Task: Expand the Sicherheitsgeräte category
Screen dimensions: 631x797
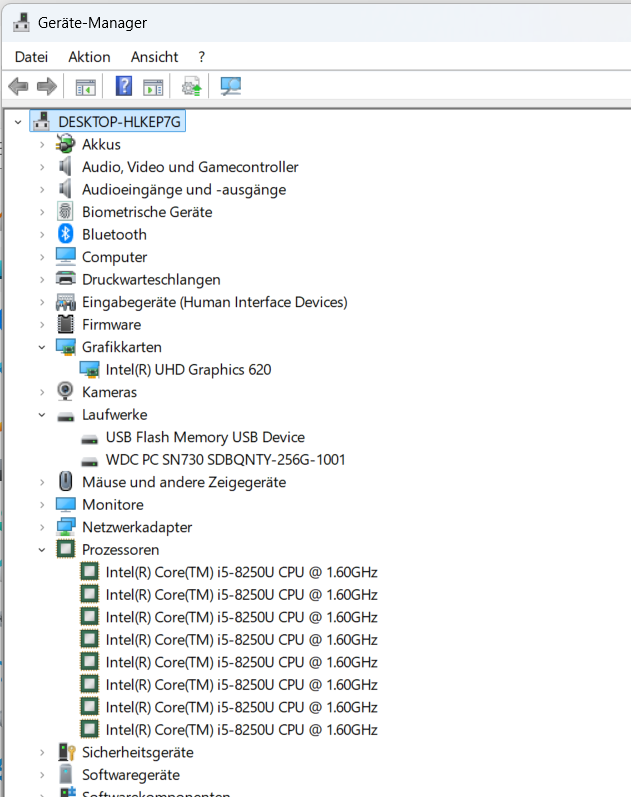Action: (x=42, y=752)
